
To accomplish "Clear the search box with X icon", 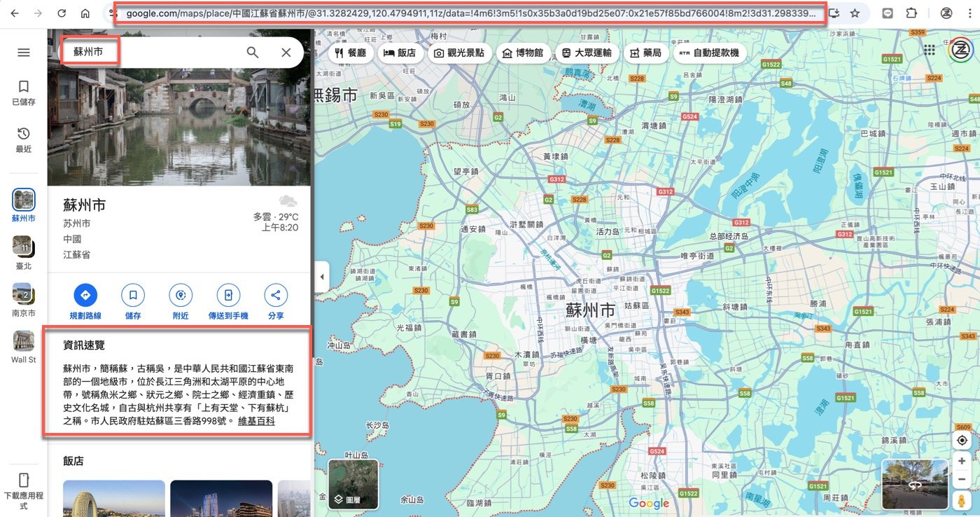I will 286,53.
